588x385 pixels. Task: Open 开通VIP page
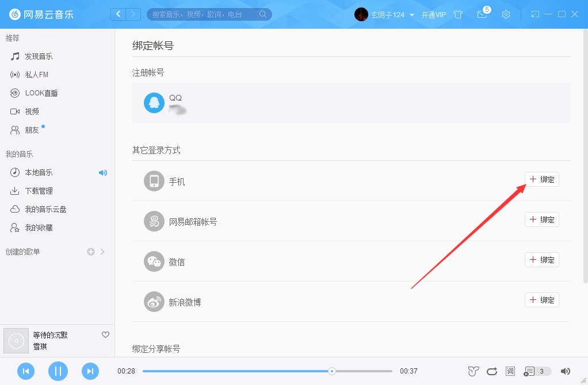434,14
